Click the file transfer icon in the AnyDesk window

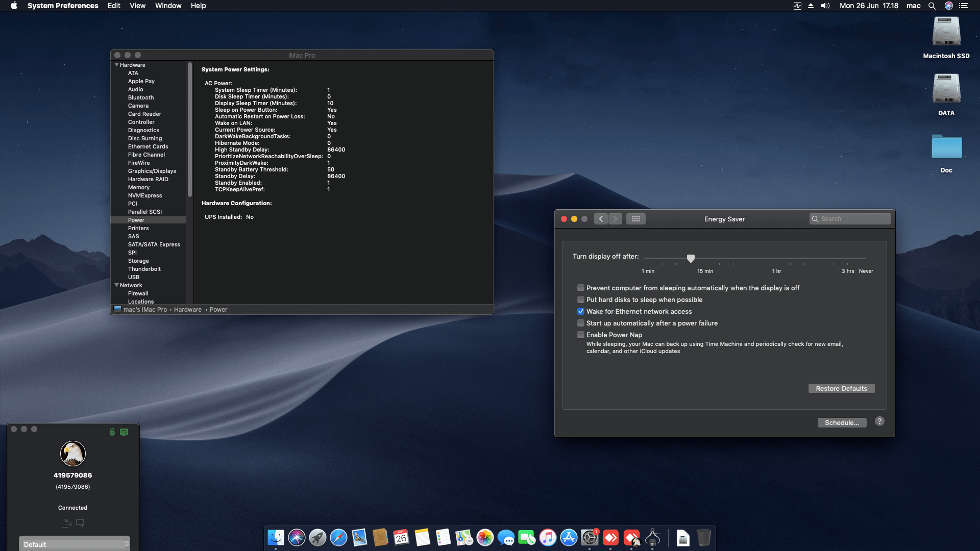pos(66,523)
